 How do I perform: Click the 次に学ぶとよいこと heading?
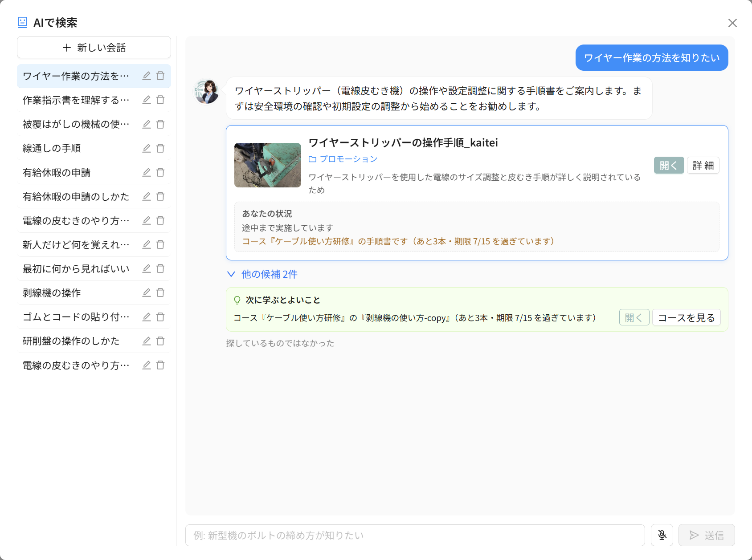click(283, 300)
